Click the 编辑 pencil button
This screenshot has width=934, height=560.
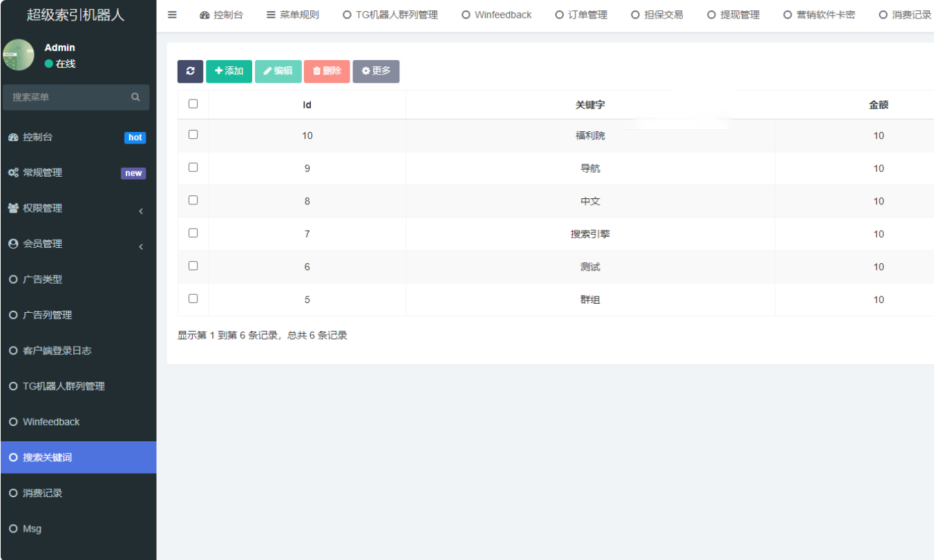point(278,71)
